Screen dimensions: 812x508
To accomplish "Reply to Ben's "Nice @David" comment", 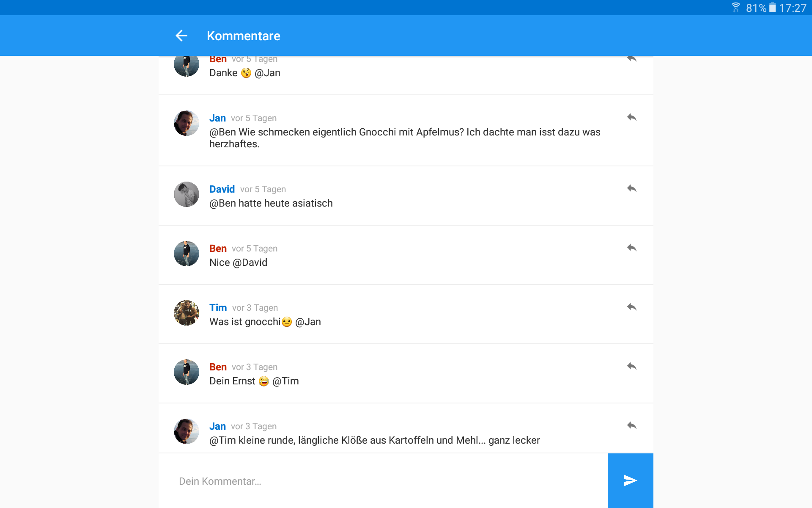I will pos(632,248).
